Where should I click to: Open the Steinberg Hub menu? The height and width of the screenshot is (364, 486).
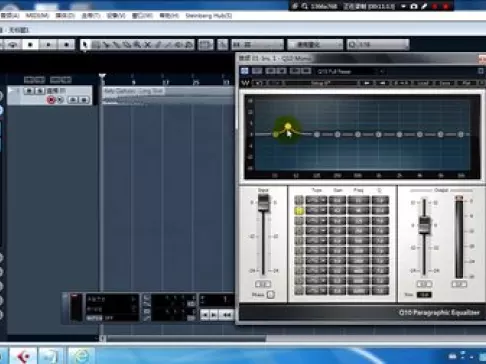click(x=209, y=15)
